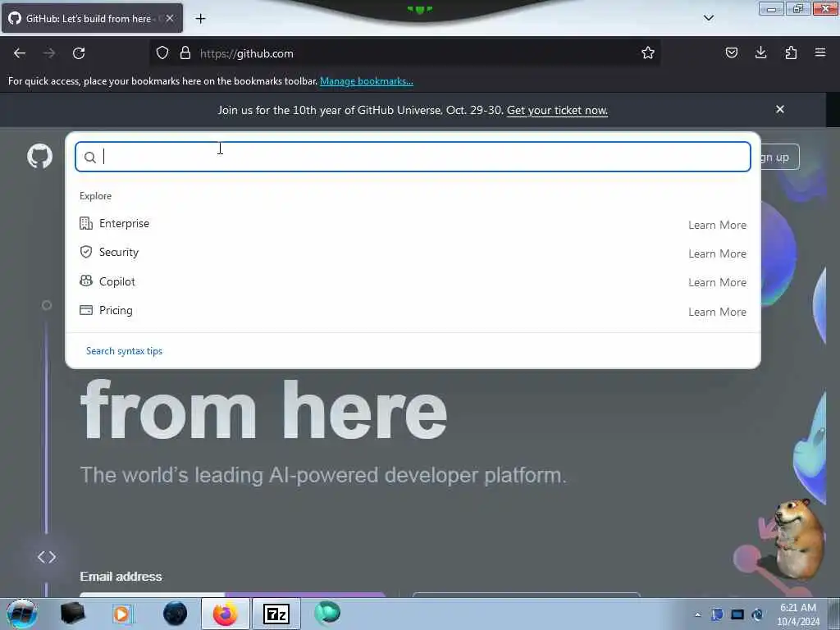
Task: Open the Extensions puzzle icon
Action: click(791, 52)
